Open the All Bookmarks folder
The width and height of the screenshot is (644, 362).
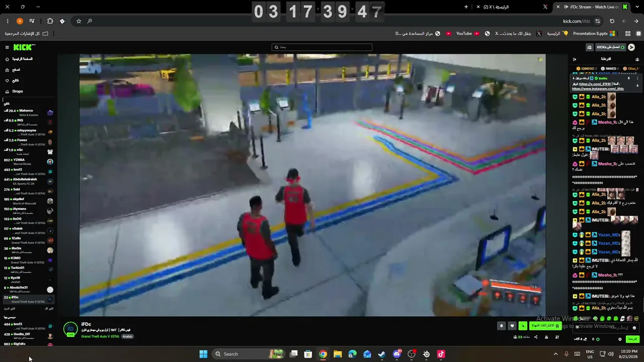click(27, 34)
